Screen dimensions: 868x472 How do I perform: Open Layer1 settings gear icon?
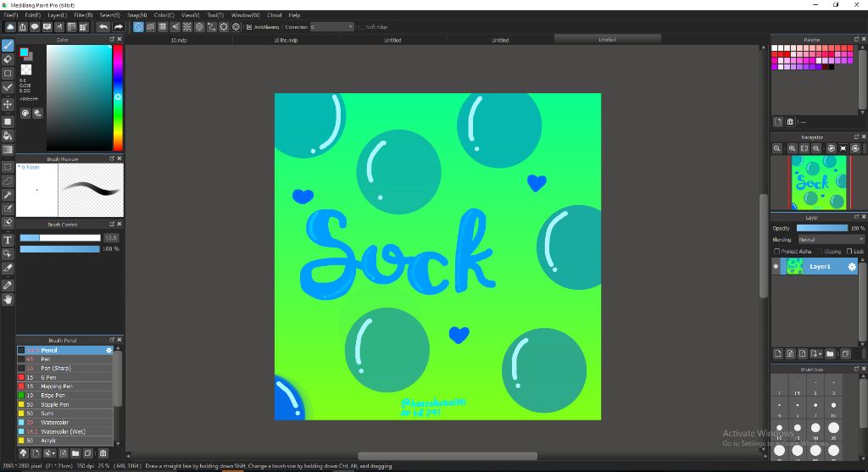(852, 267)
